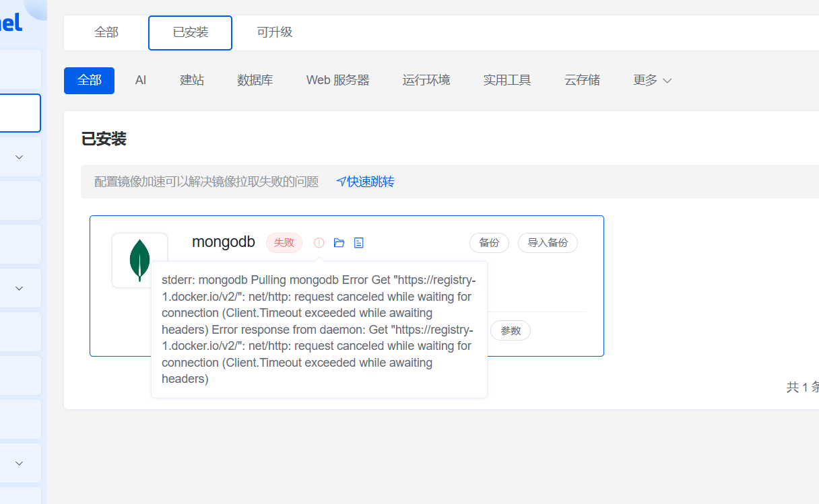This screenshot has width=819, height=504.
Task: Click the stderr error tooltip text
Action: pos(319,330)
